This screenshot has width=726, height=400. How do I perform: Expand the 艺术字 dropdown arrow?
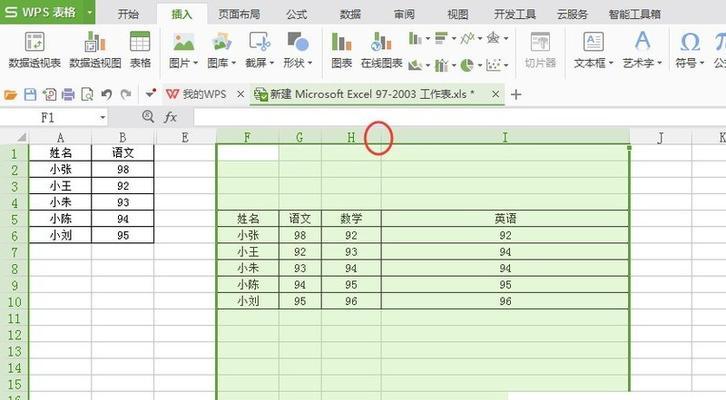[x=659, y=63]
